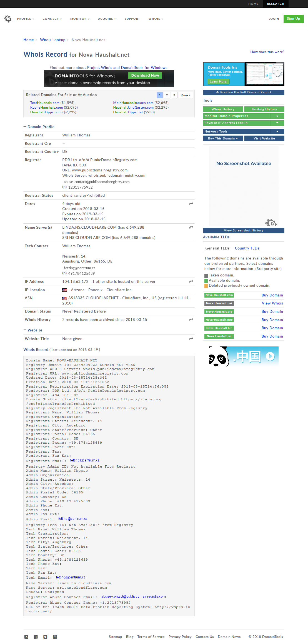Click the US flag in ASN row
308x644 pixels.
[x=65, y=298]
